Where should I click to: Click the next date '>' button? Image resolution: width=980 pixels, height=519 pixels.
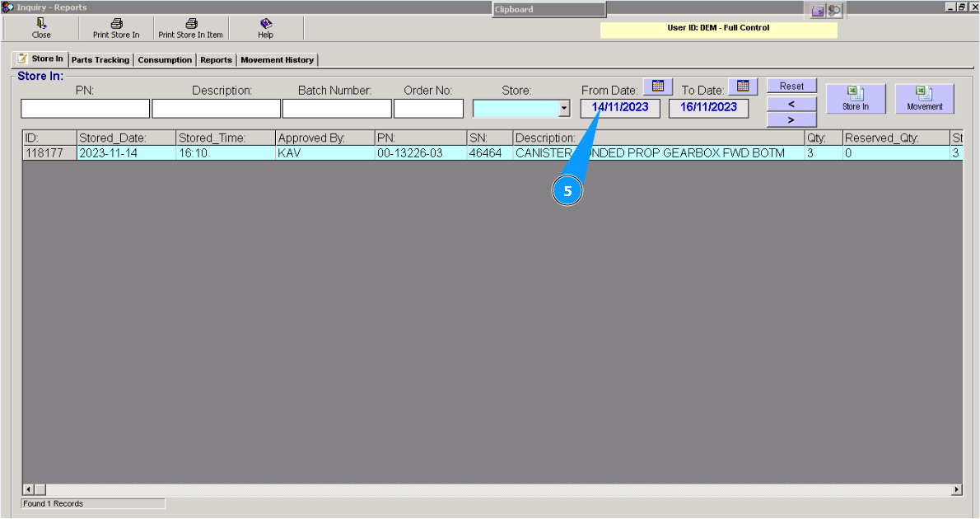pos(792,119)
